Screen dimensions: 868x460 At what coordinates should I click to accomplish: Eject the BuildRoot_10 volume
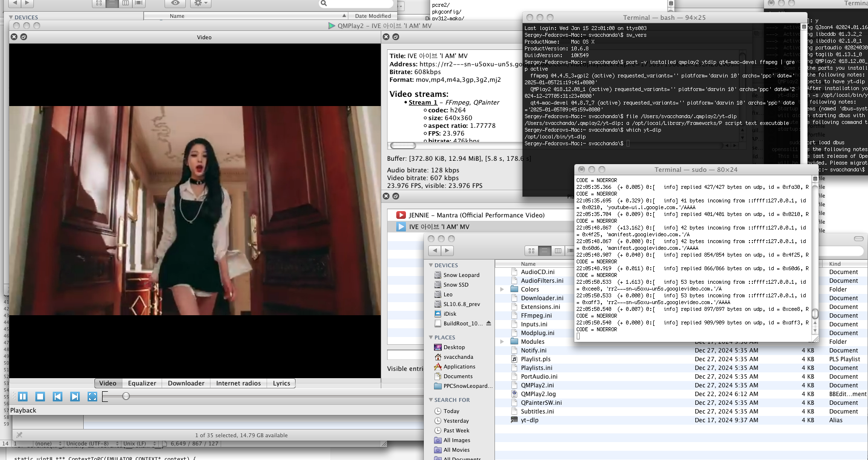point(489,323)
